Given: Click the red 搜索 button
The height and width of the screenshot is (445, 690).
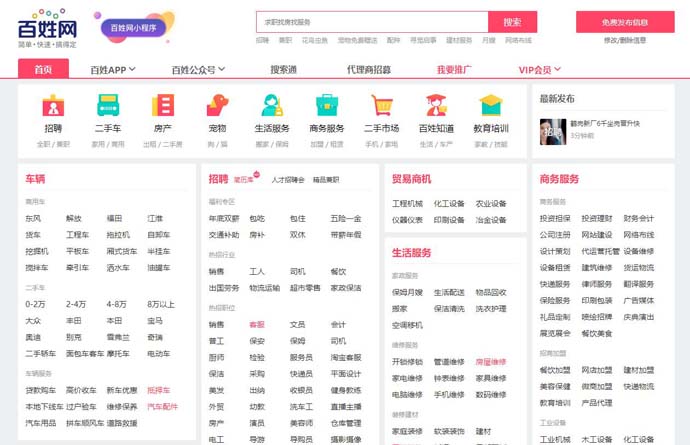Looking at the screenshot, I should pos(512,22).
